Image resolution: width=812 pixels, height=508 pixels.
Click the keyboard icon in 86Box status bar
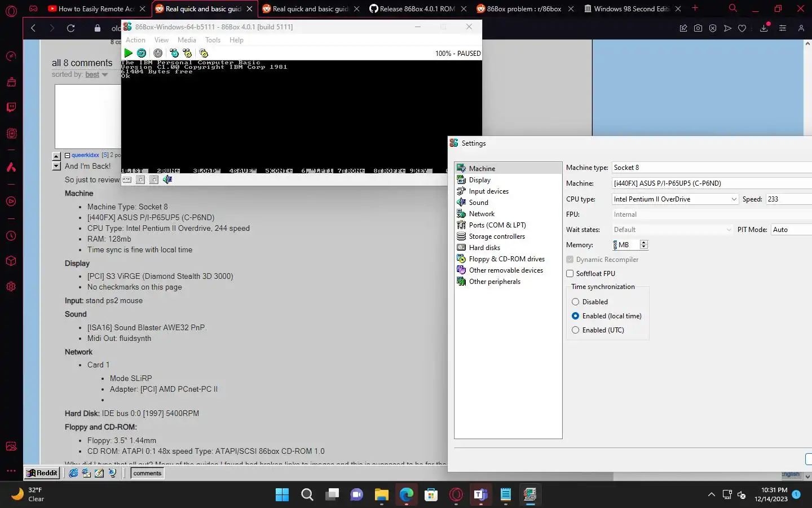(x=127, y=179)
